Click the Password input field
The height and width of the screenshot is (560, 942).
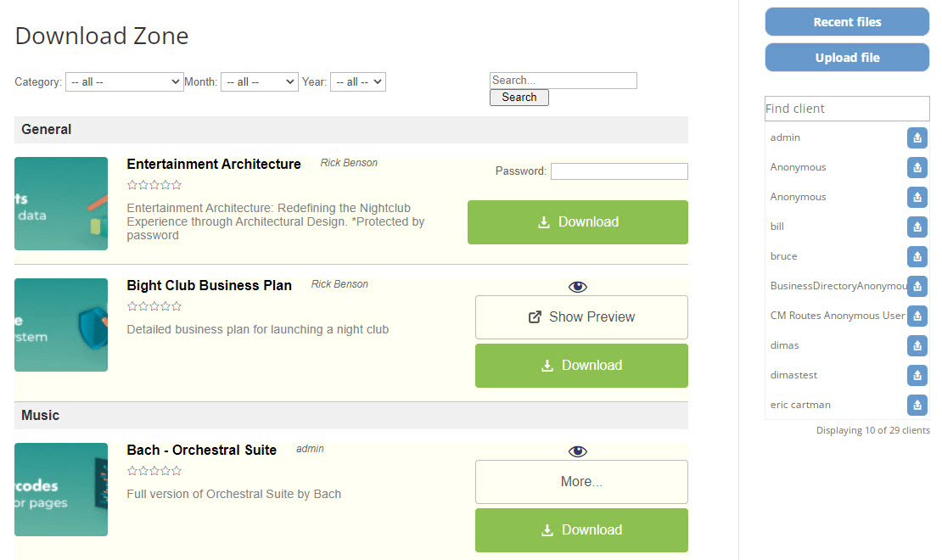(x=619, y=171)
